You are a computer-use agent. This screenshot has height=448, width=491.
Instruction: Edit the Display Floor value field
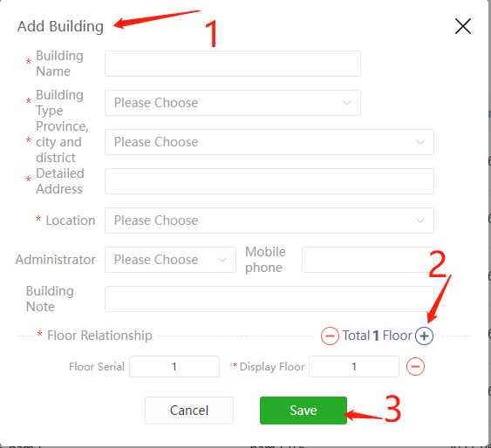click(354, 366)
